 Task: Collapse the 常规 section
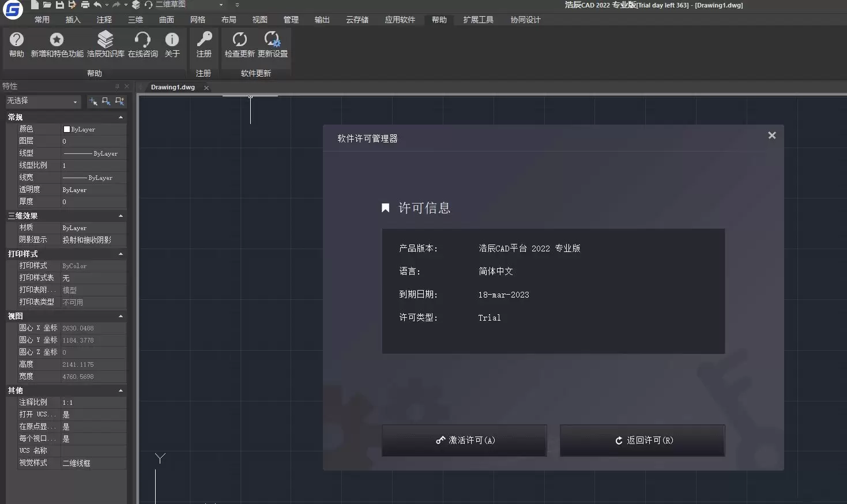pos(121,117)
